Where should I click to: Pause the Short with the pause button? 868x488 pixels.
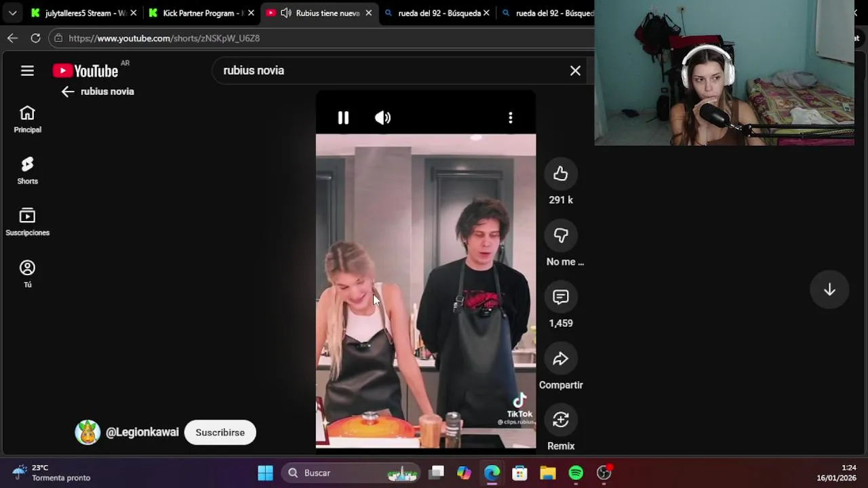[x=343, y=118]
